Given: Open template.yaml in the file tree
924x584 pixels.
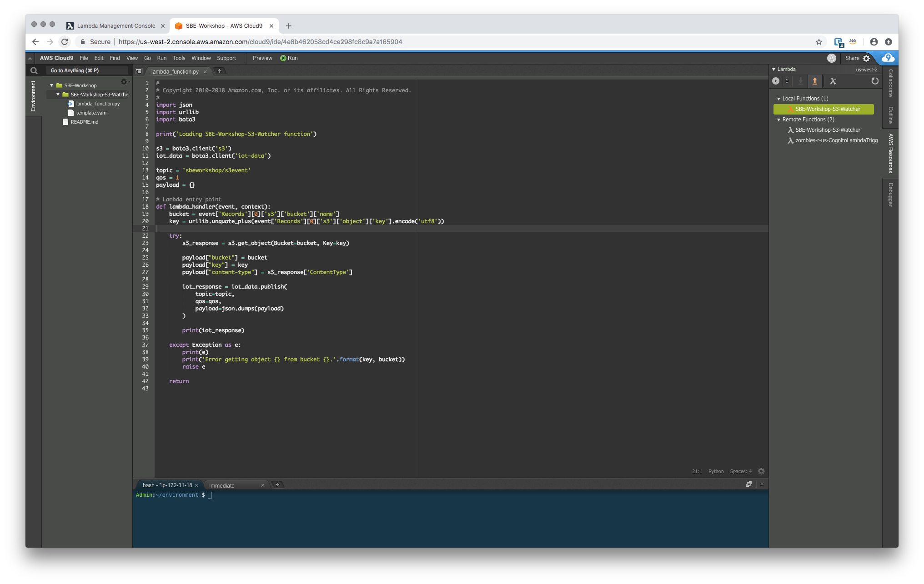Looking at the screenshot, I should pos(92,113).
